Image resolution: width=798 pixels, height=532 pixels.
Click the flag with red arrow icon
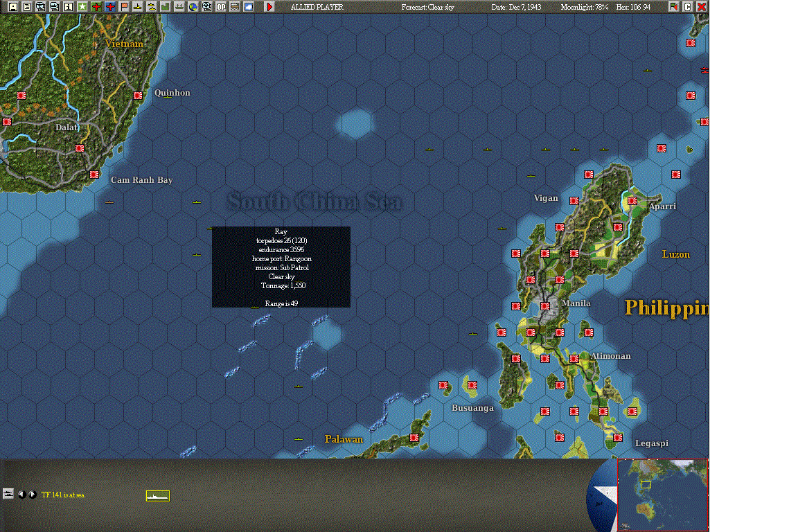674,7
